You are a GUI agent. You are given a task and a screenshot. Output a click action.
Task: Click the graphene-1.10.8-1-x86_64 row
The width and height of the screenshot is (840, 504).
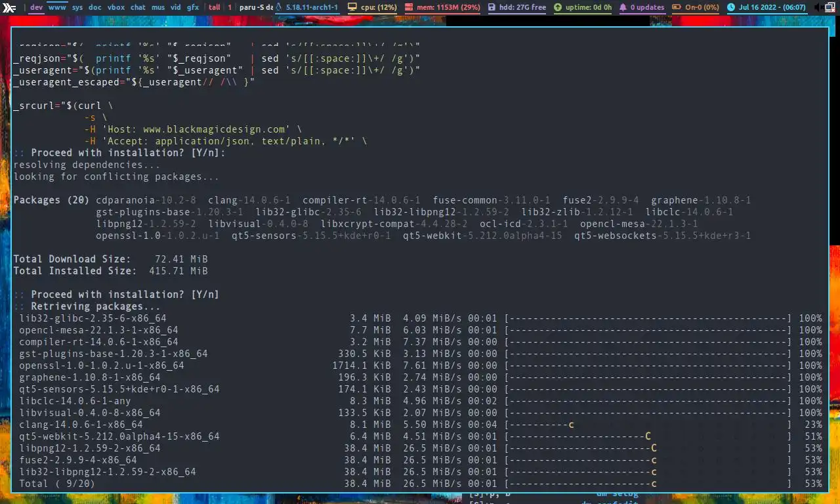pos(420,377)
